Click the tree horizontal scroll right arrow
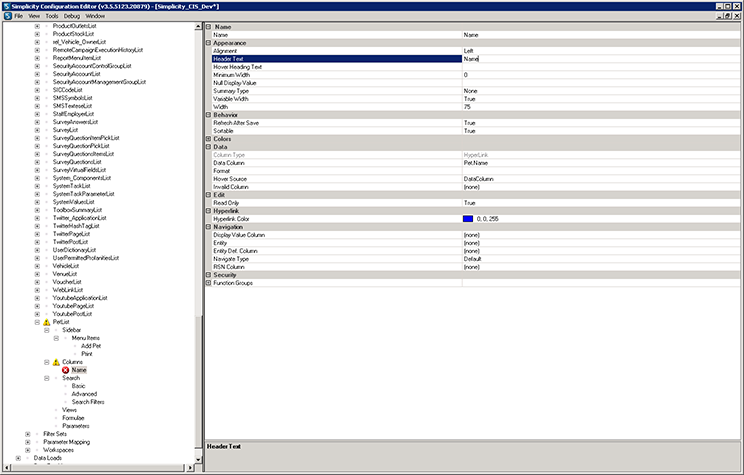The width and height of the screenshot is (744, 475). (190, 468)
